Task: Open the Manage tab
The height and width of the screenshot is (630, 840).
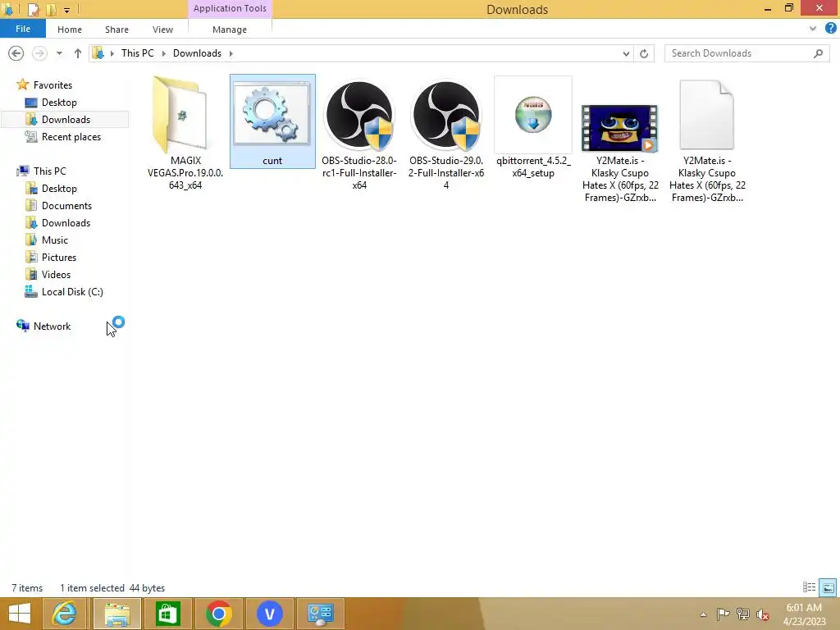Action: click(x=230, y=30)
